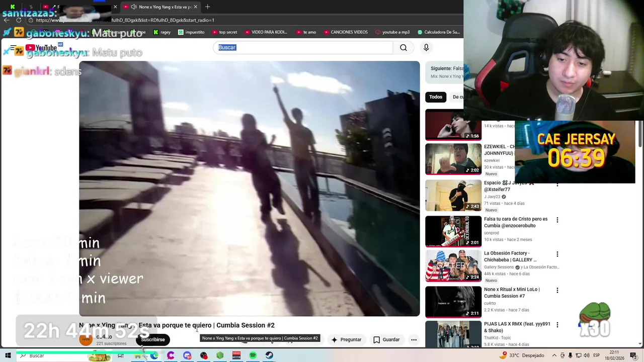
Task: Open the ragey bookmark
Action: coord(162,32)
